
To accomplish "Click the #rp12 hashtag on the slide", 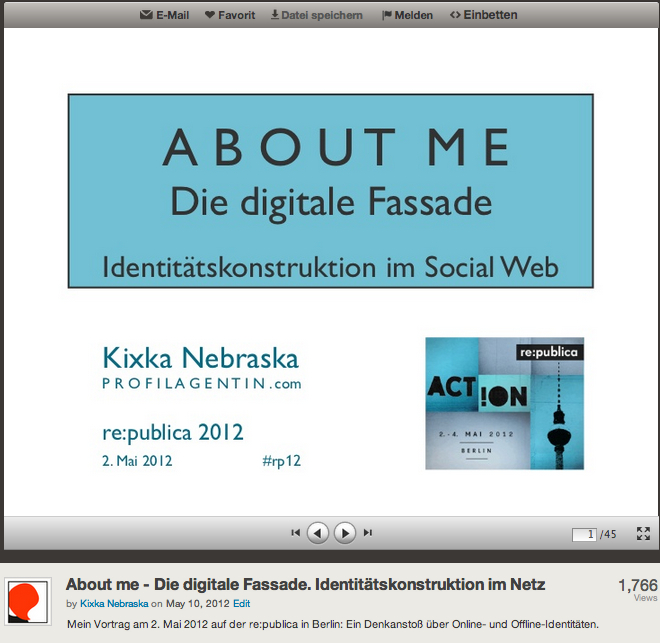I will click(280, 461).
